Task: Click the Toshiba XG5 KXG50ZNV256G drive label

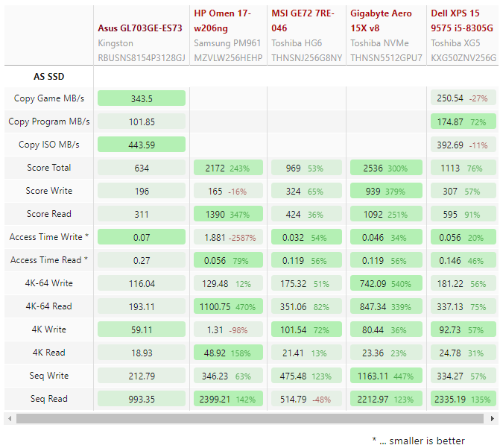Action: 463,51
